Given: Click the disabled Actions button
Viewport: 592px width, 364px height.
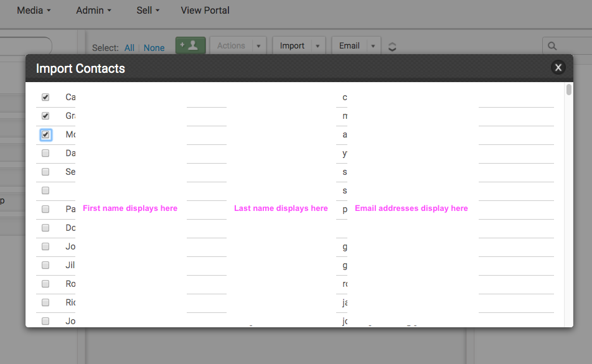Looking at the screenshot, I should coord(231,45).
